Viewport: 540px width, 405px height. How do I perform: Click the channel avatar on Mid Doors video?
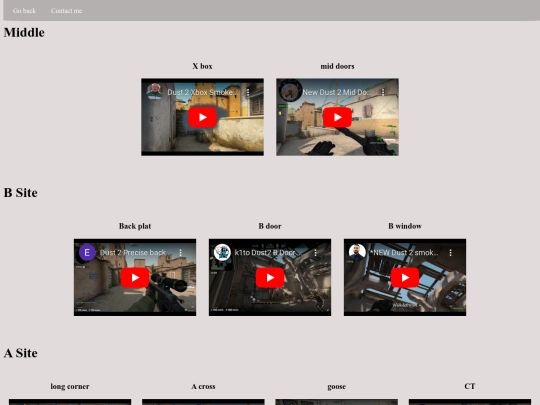coord(290,91)
